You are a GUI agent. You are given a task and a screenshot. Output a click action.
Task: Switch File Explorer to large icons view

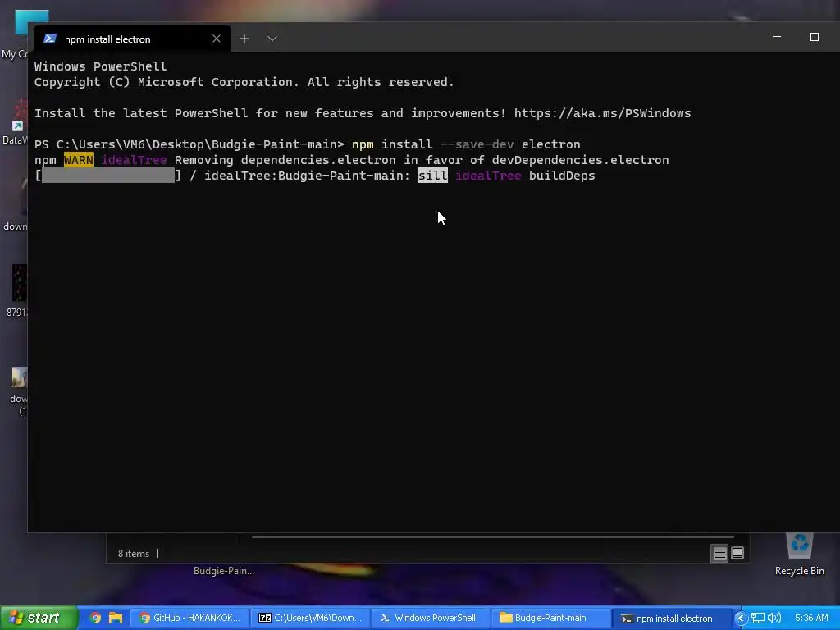(737, 553)
